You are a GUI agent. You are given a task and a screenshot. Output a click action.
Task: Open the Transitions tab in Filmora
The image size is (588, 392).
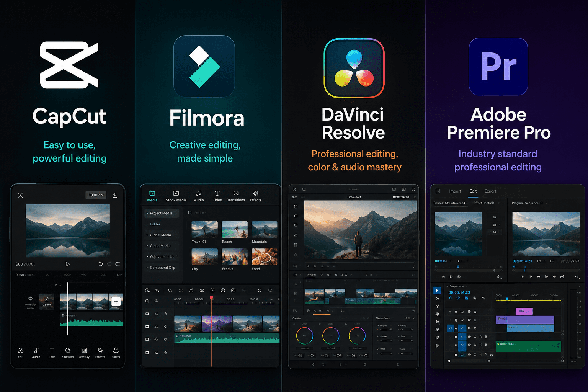pyautogui.click(x=236, y=196)
